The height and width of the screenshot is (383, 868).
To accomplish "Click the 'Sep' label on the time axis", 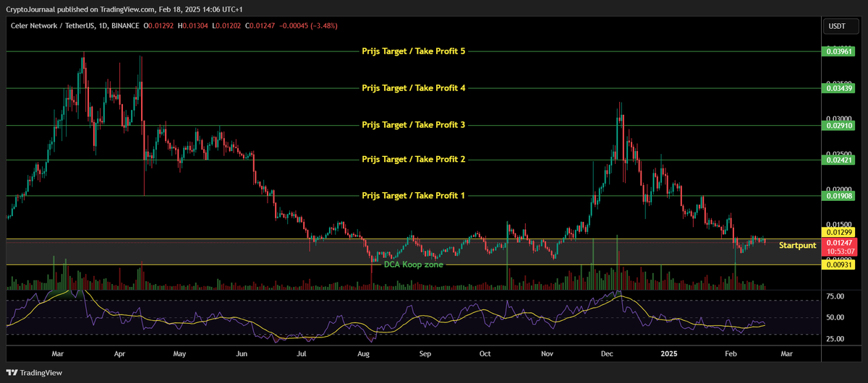I will pyautogui.click(x=425, y=355).
